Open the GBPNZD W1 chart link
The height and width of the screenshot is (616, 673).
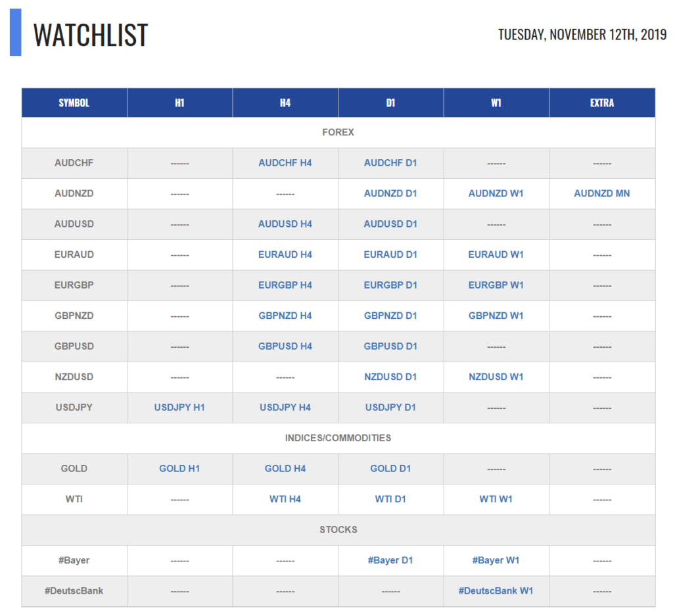496,316
